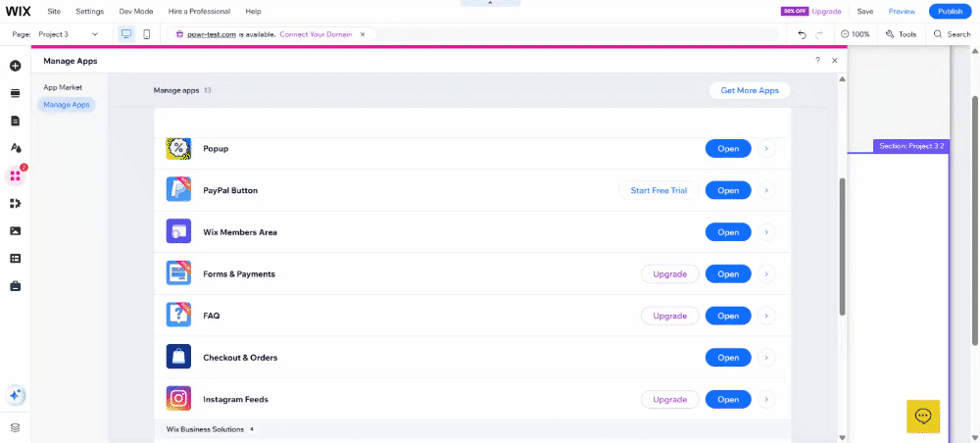Click the top bar Upgrade link

coord(826,11)
